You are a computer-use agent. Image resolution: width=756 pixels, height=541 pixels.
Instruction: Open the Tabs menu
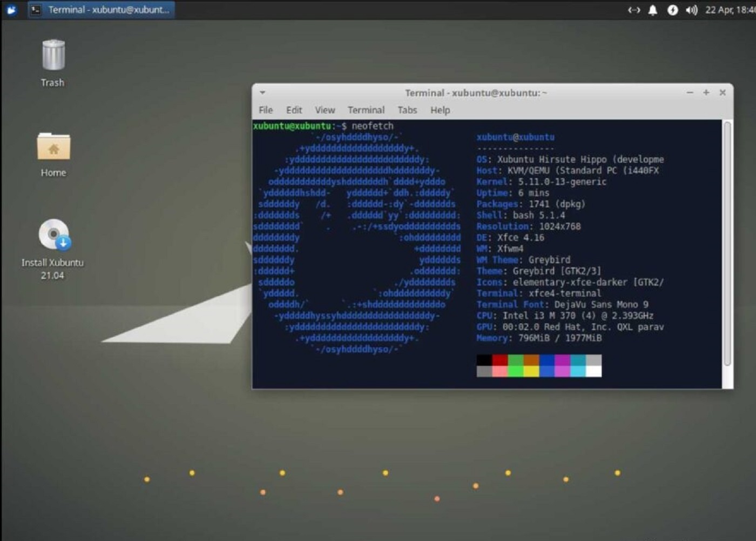pyautogui.click(x=407, y=110)
